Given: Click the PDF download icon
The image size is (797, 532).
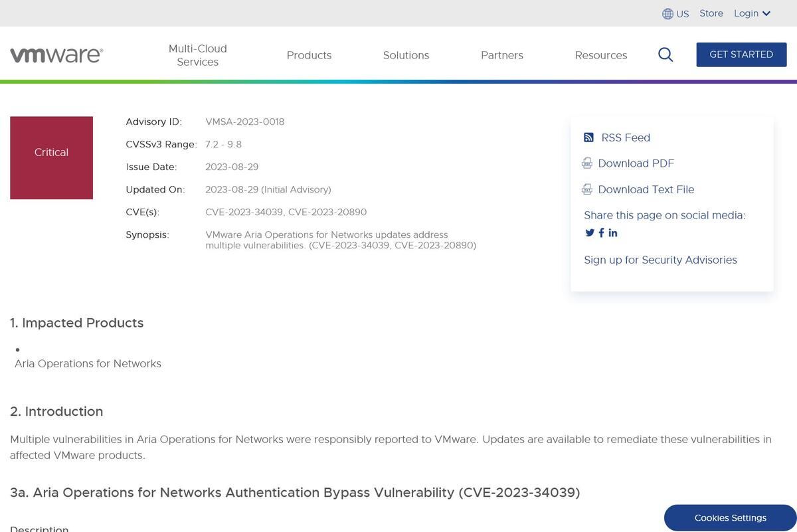Looking at the screenshot, I should tap(587, 163).
